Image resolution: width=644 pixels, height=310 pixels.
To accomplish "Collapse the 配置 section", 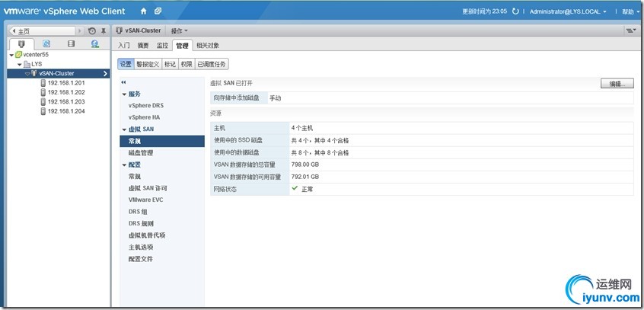I will coord(124,165).
